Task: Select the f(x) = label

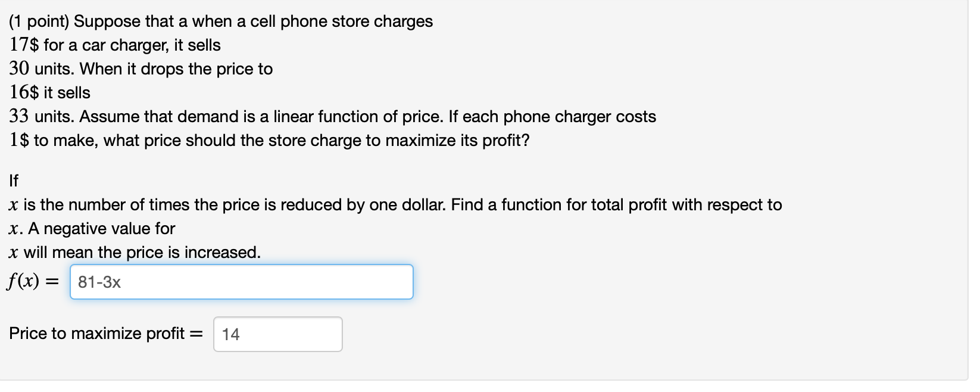Action: point(30,280)
